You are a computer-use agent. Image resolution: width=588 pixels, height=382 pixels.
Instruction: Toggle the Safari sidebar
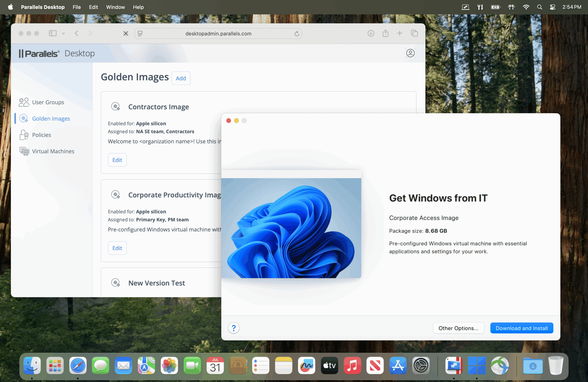coord(53,33)
